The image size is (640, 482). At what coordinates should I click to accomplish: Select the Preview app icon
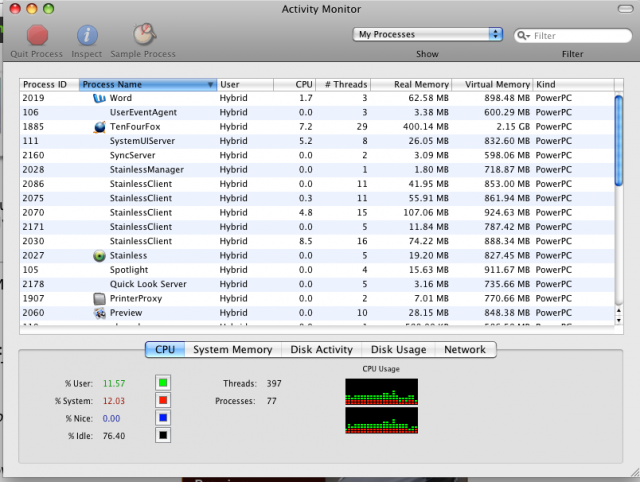coord(99,313)
